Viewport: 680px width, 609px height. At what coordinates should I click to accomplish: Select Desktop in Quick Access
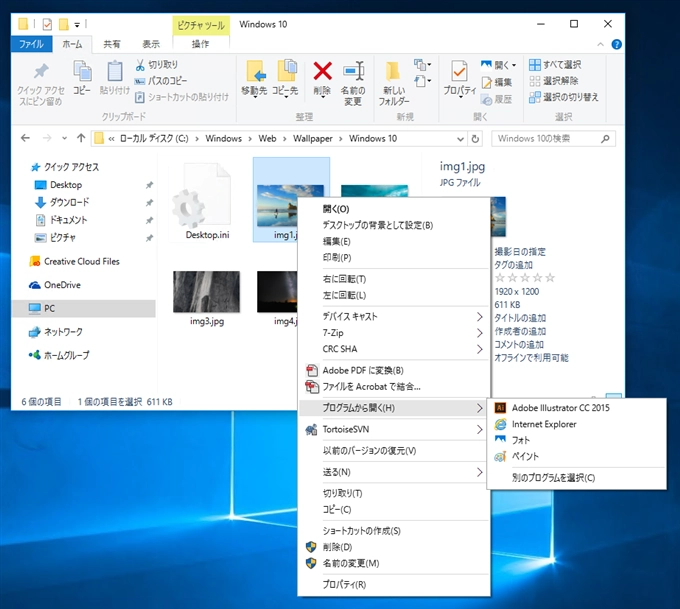pos(66,185)
